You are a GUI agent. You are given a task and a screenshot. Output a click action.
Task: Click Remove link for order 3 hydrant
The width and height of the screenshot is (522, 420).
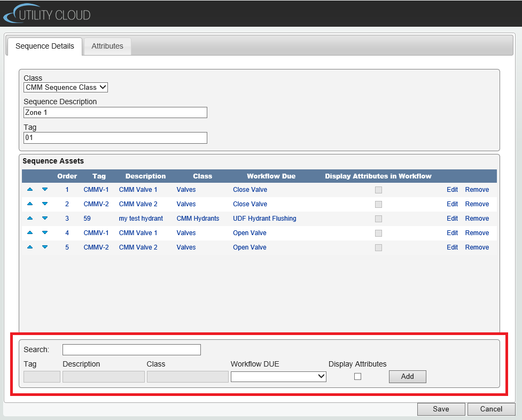[477, 219]
